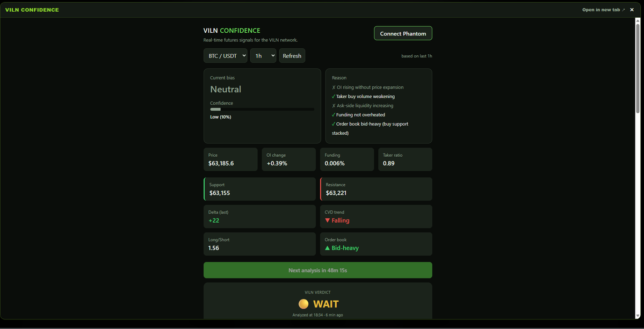Click the Low (10%) confidence label
The width and height of the screenshot is (644, 329).
221,117
